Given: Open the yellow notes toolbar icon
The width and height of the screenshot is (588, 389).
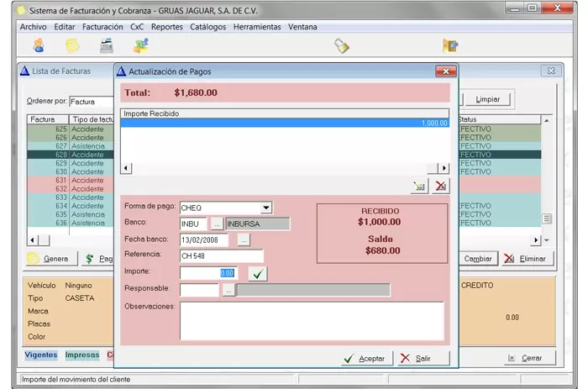Looking at the screenshot, I should tap(73, 45).
